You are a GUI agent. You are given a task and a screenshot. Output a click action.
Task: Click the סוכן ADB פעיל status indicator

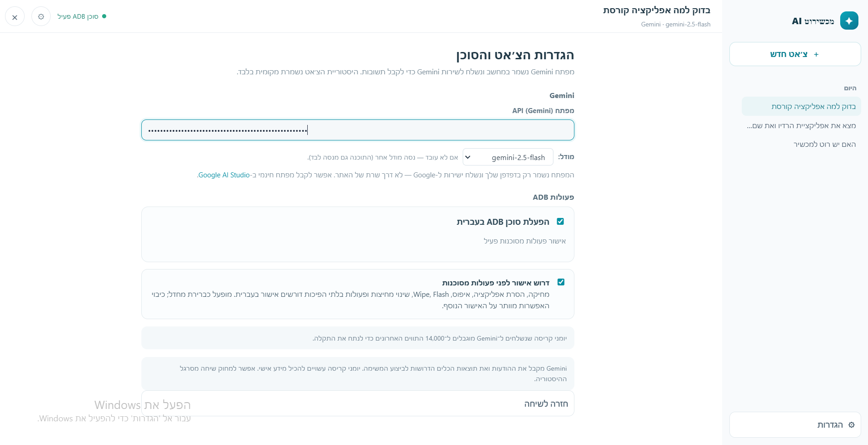[x=82, y=16]
